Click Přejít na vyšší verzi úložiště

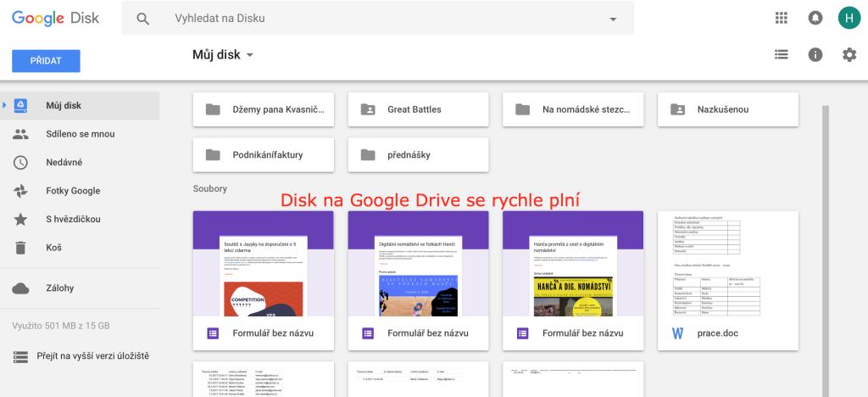(x=92, y=356)
